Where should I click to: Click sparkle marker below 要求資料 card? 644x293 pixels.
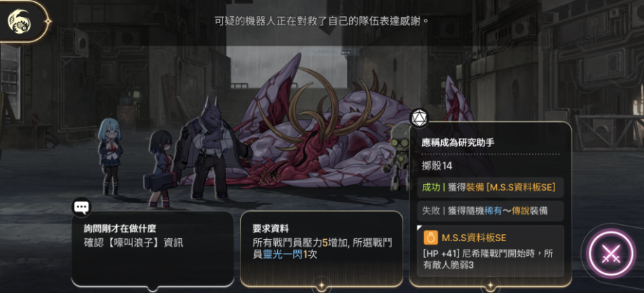[321, 285]
